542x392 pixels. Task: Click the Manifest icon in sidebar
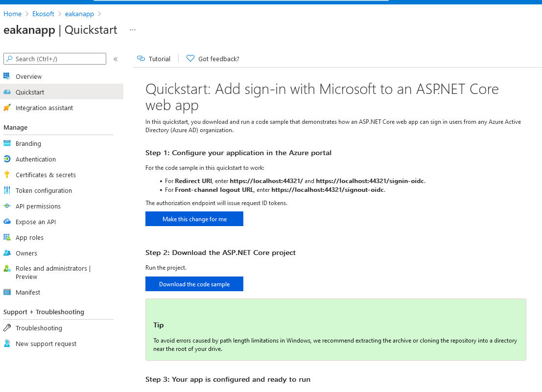[7, 292]
